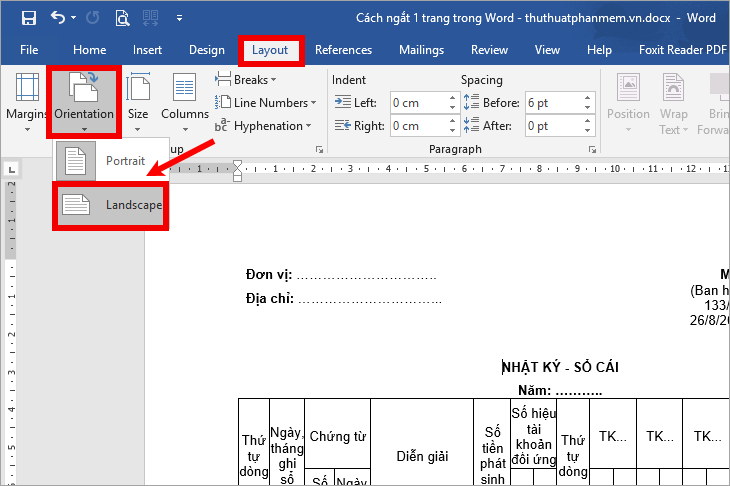This screenshot has width=730, height=486.
Task: Decrease Spacing After with down arrow
Action: point(588,131)
